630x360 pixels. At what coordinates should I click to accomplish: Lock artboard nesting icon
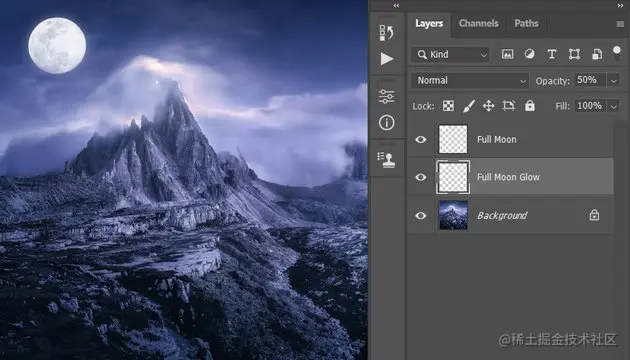(x=508, y=106)
